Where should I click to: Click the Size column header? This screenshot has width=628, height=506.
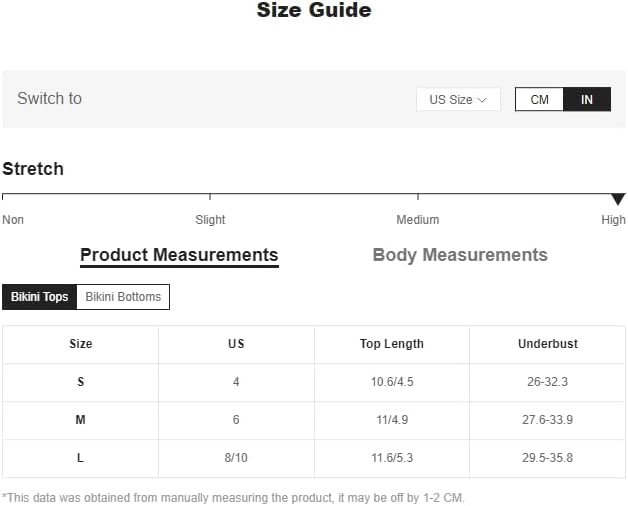pos(81,344)
